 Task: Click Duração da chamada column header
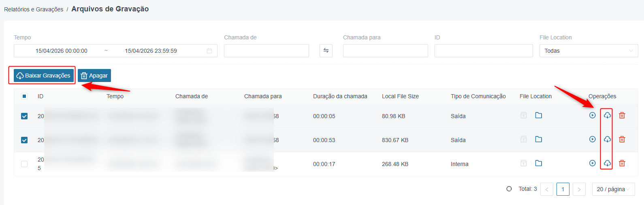tap(340, 96)
